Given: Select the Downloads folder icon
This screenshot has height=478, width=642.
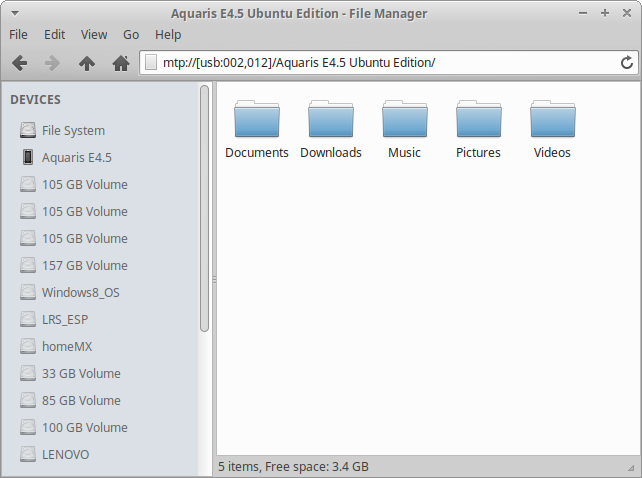Looking at the screenshot, I should (331, 119).
